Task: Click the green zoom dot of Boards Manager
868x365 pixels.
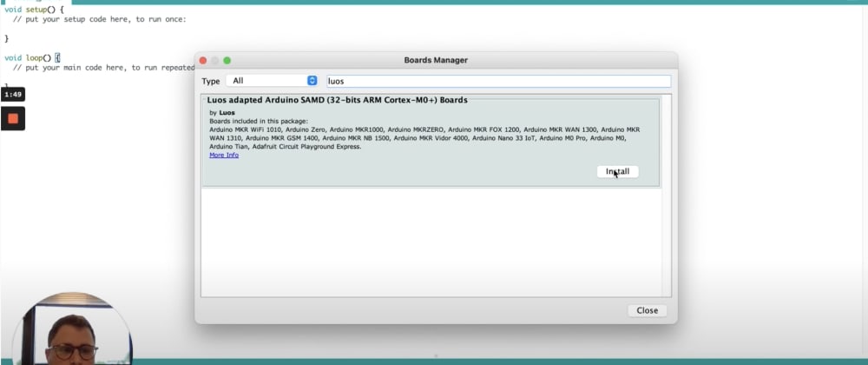Action: (x=227, y=60)
